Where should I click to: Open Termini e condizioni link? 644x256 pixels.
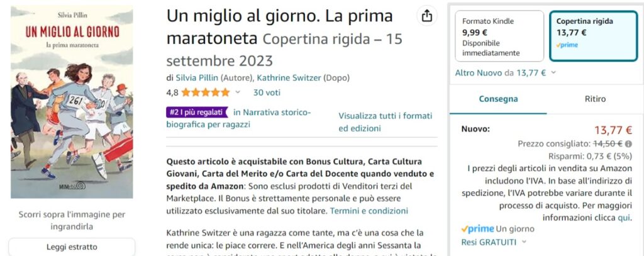click(369, 211)
